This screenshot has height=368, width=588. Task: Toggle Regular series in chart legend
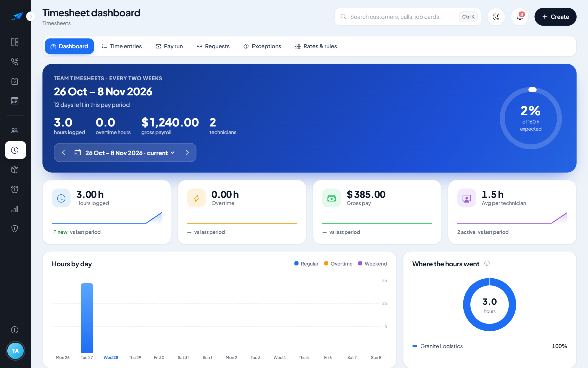[306, 264]
